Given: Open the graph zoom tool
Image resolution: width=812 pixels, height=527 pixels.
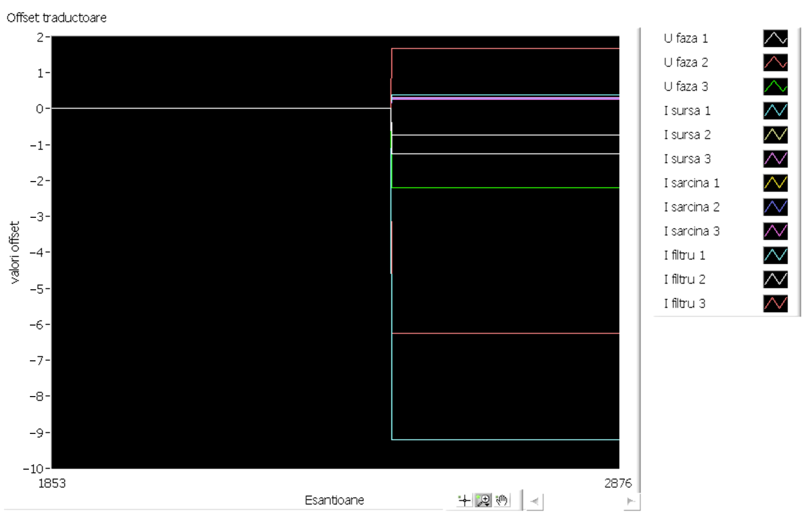Looking at the screenshot, I should pos(483,500).
